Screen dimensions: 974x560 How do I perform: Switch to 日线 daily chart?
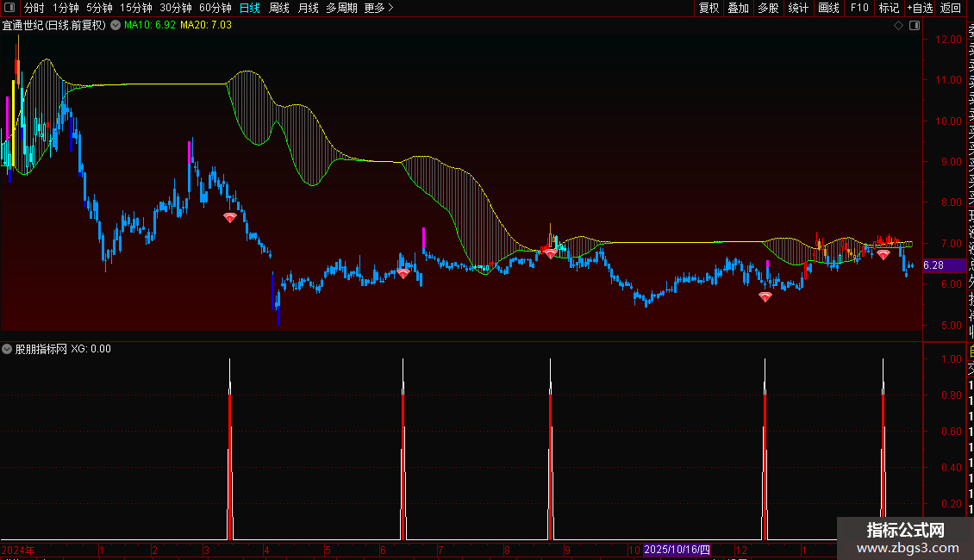[x=250, y=8]
